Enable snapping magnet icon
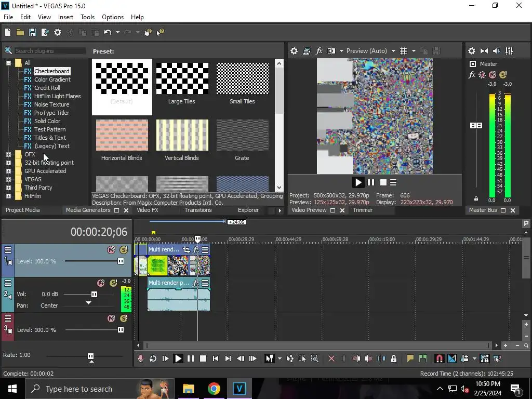The height and width of the screenshot is (399, 532). [x=440, y=358]
